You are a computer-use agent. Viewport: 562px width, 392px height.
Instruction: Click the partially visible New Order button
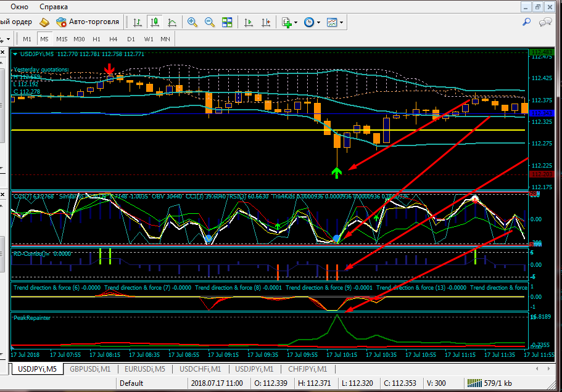click(x=17, y=22)
